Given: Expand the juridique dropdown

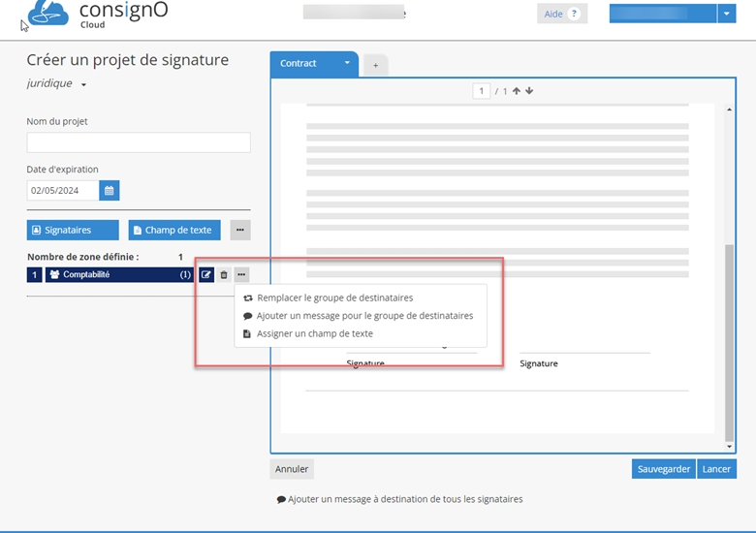Looking at the screenshot, I should [84, 85].
